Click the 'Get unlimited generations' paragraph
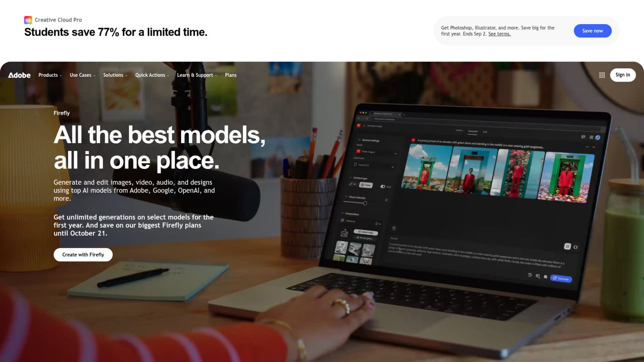 click(134, 225)
